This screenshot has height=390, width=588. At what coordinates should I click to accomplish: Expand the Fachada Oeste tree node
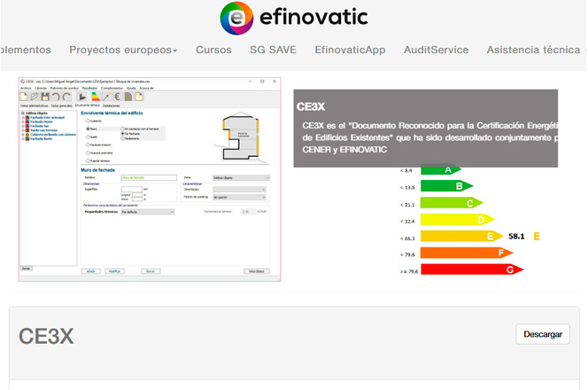[x=23, y=121]
